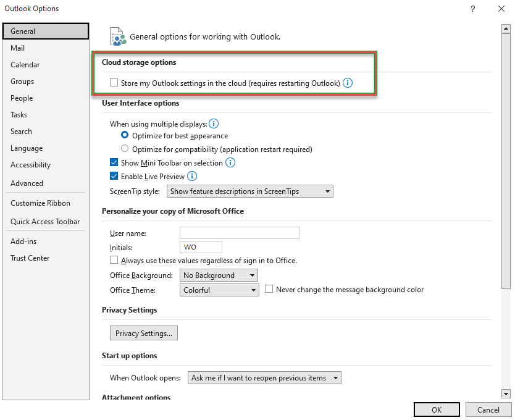Expand the Office Background dropdown
This screenshot has height=420, width=515.
coord(219,275)
